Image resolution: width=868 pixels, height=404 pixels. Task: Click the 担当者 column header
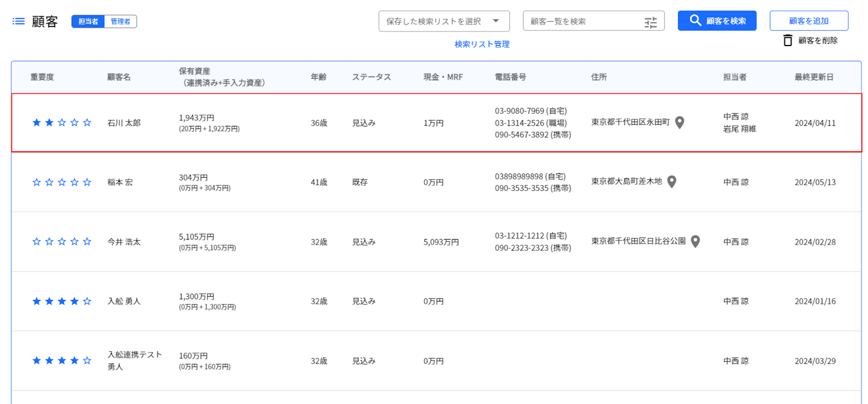click(735, 77)
